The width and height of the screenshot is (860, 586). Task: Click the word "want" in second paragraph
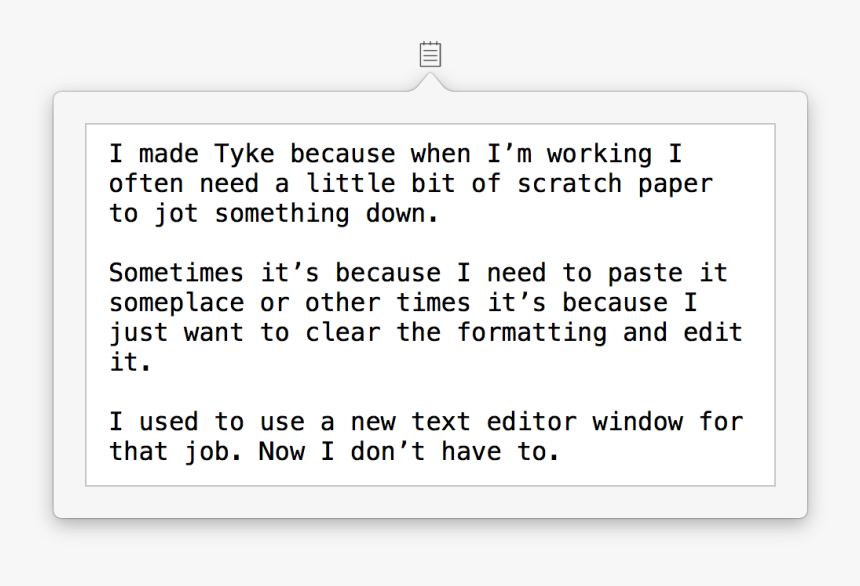coord(214,333)
